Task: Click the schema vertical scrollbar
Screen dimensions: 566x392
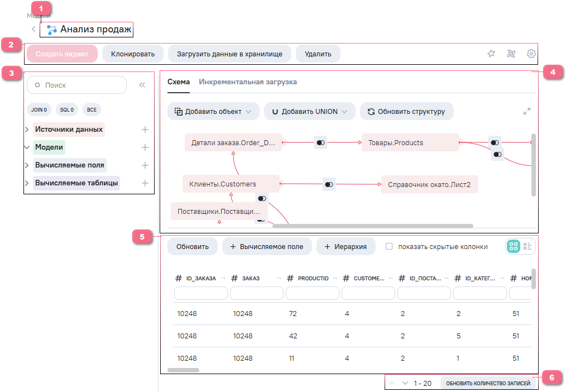Action: pyautogui.click(x=534, y=165)
